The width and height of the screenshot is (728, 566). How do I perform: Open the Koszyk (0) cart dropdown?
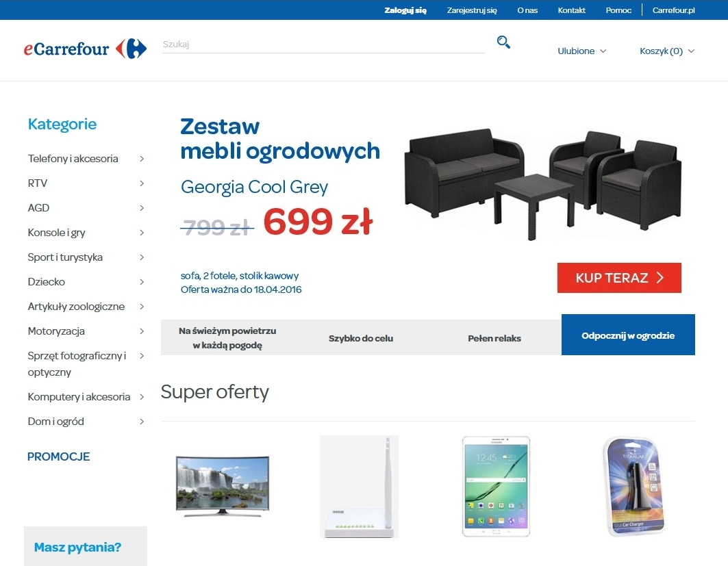coord(666,51)
